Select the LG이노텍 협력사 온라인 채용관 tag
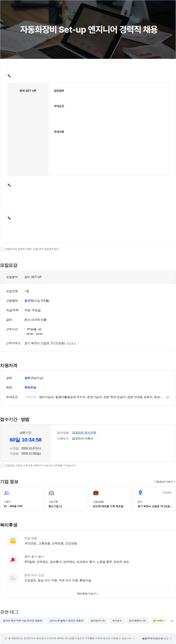 pos(66,621)
